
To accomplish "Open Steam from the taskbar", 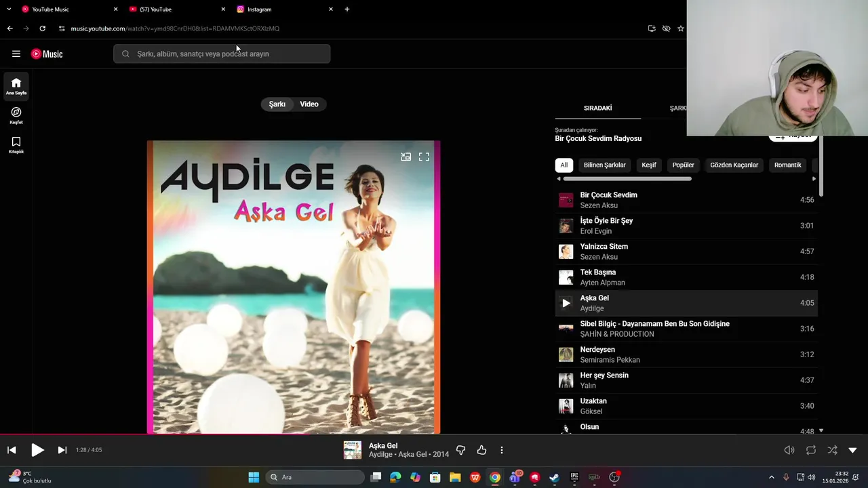I will click(x=554, y=477).
